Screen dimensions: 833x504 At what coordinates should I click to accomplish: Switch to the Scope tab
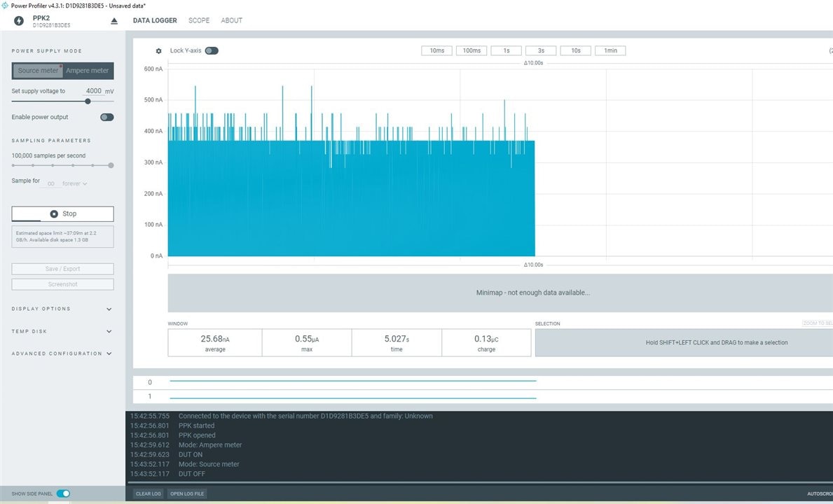tap(199, 20)
